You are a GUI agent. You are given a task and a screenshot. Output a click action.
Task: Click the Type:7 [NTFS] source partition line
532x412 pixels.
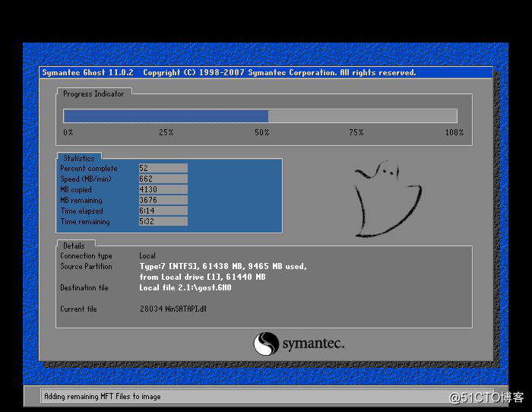pos(223,266)
